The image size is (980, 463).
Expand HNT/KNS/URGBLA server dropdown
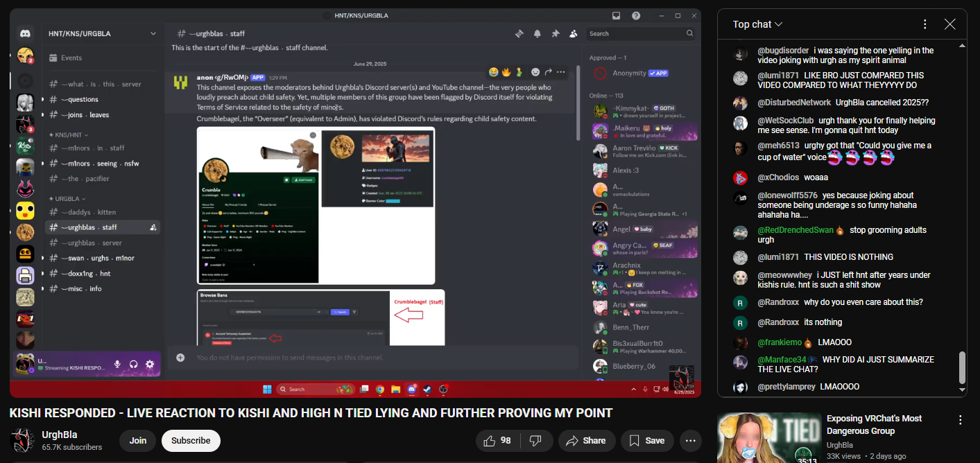(x=153, y=33)
